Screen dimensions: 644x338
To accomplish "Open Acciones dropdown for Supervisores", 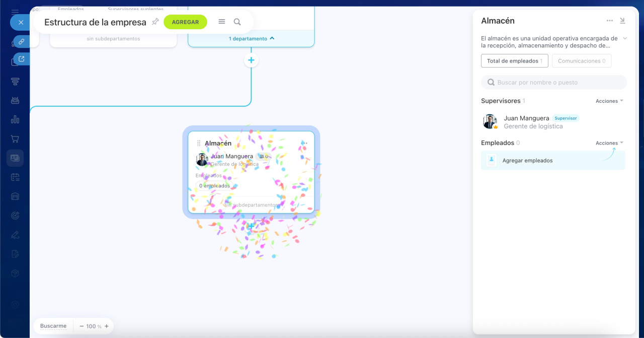I will click(x=609, y=101).
